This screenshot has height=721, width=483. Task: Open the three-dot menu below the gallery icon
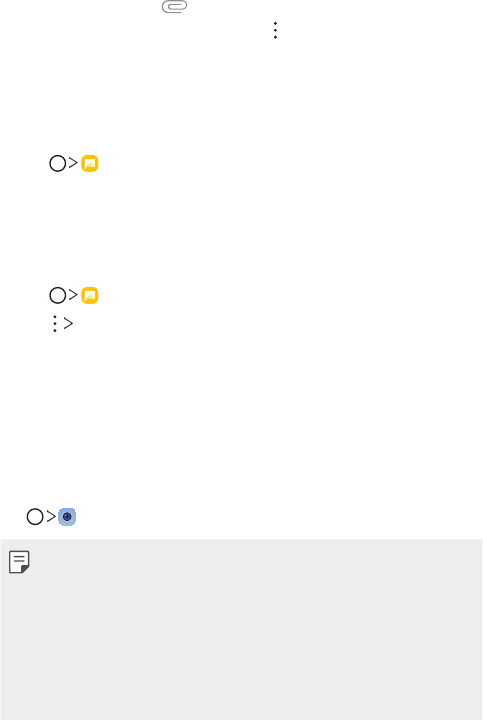(55, 324)
